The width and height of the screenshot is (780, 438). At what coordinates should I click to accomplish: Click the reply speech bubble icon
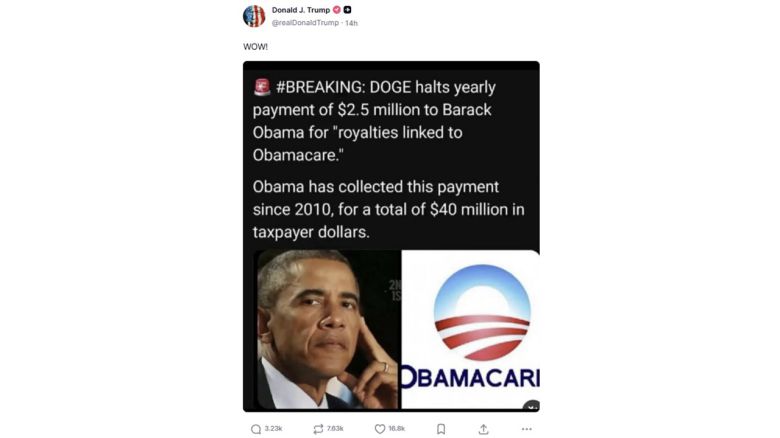[x=256, y=429]
